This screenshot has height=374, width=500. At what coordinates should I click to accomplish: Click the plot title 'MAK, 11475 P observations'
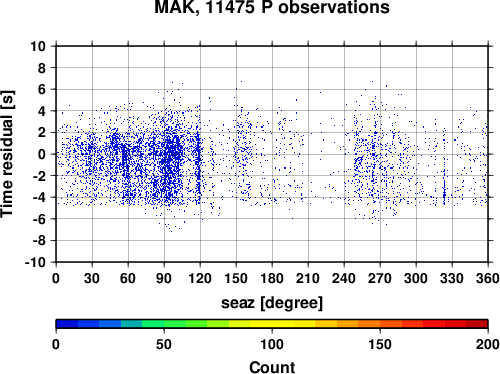point(272,7)
